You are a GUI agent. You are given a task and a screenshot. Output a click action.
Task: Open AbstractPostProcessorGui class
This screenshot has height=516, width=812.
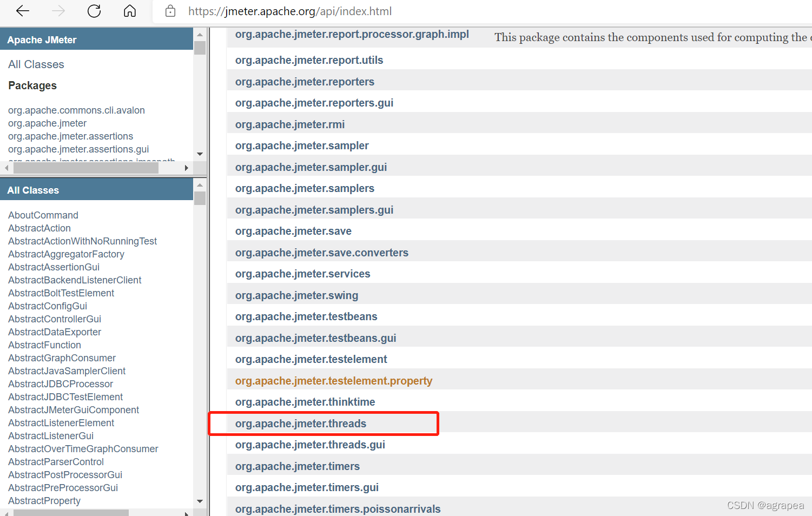(65, 475)
